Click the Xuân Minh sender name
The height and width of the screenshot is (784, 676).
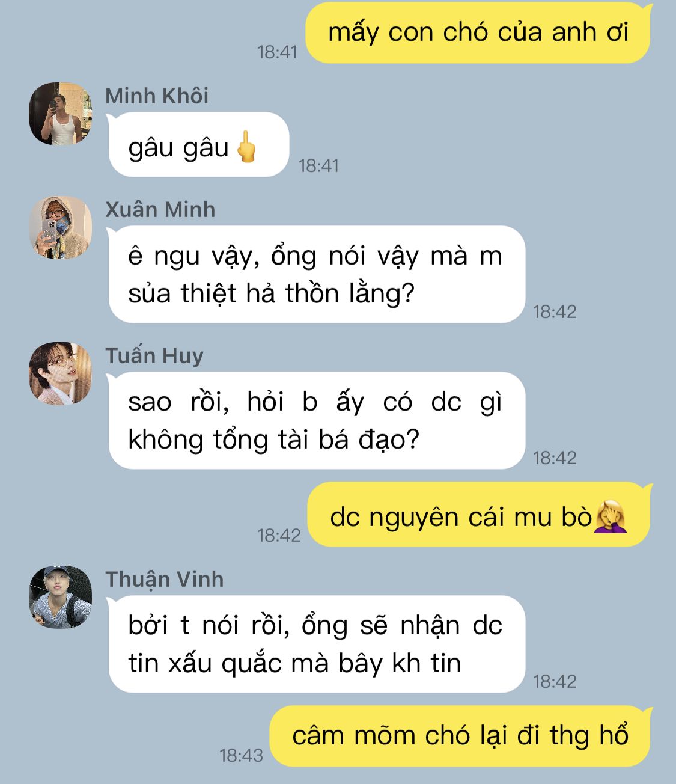tap(160, 209)
